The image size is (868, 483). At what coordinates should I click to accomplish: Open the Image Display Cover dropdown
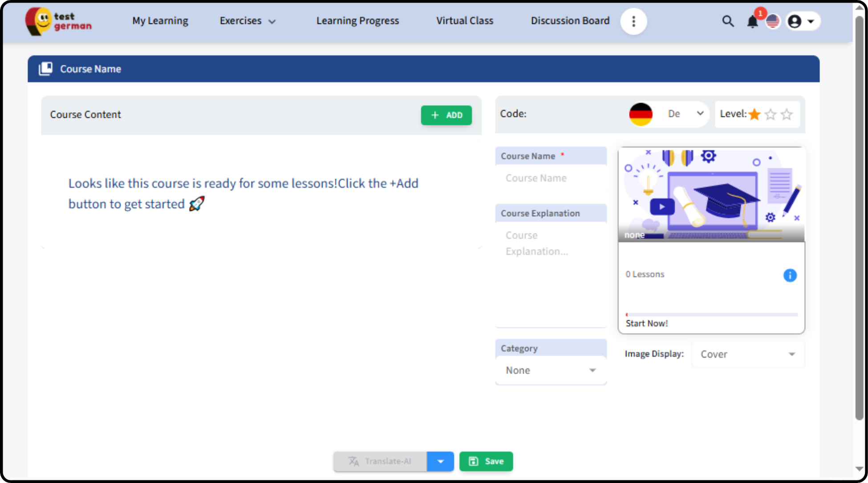coord(747,354)
